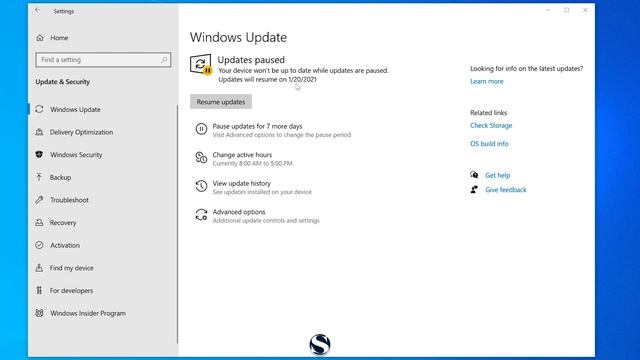Click the Backup arrow icon
This screenshot has height=360, width=640.
coord(39,177)
